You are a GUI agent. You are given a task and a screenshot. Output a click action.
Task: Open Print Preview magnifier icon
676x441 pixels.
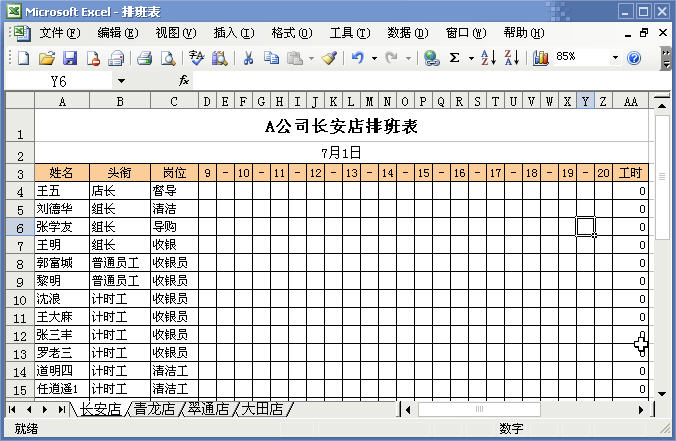[x=168, y=58]
